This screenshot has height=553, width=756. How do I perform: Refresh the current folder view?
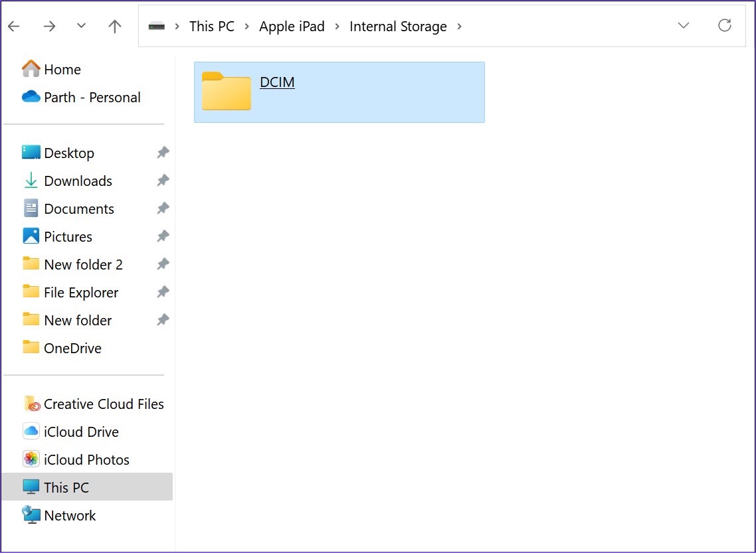click(x=724, y=25)
